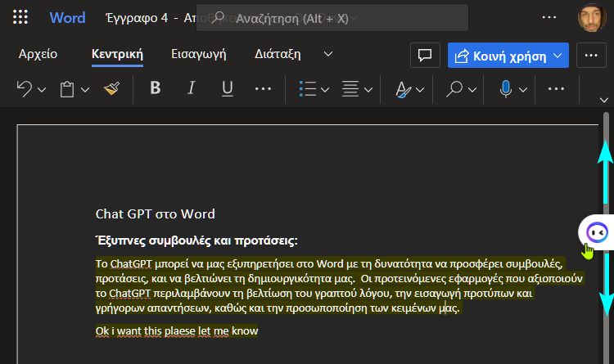Viewport: 614px width, 364px height.
Task: Show more font formatting options
Action: tap(263, 89)
